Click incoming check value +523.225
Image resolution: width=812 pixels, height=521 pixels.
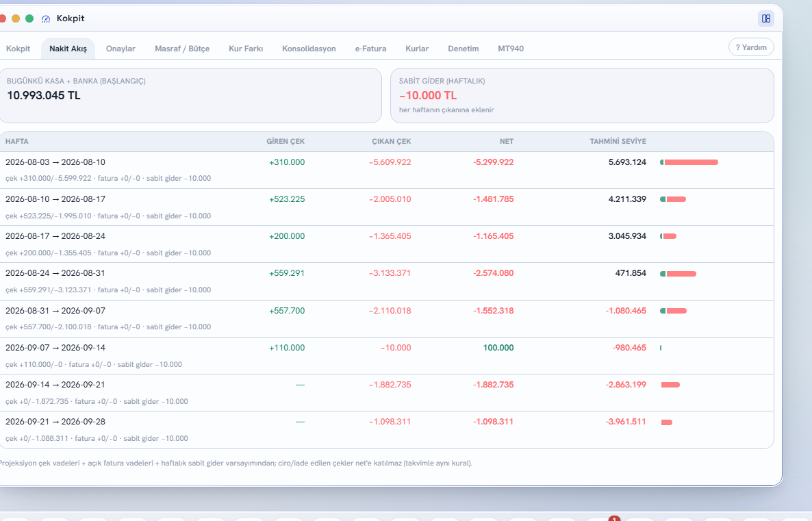(x=287, y=199)
